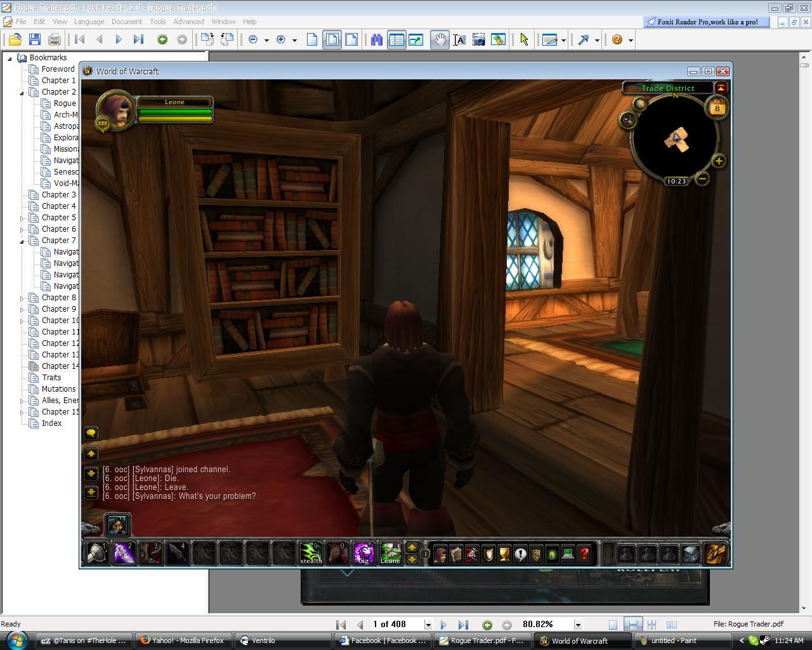This screenshot has width=812, height=650.
Task: Open the WoW Spellbook micro button
Action: coord(456,554)
